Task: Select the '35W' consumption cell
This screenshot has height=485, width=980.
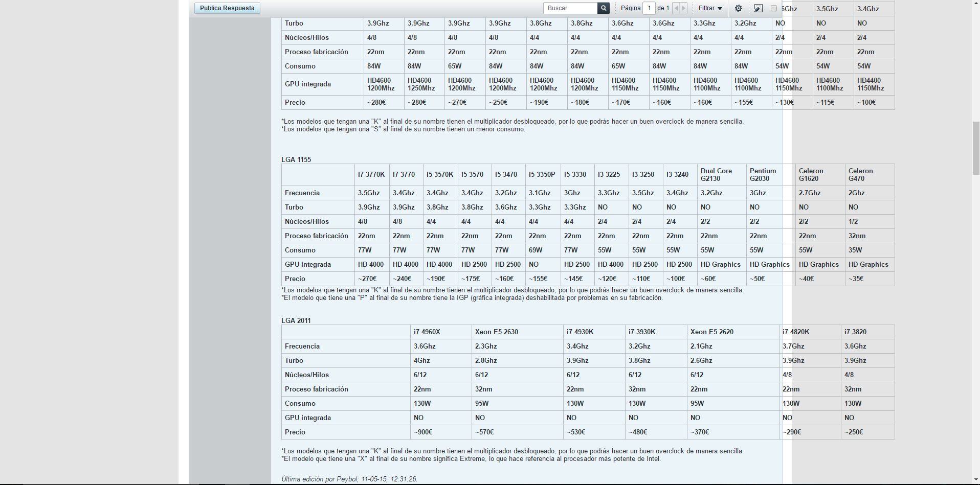Action: click(870, 250)
